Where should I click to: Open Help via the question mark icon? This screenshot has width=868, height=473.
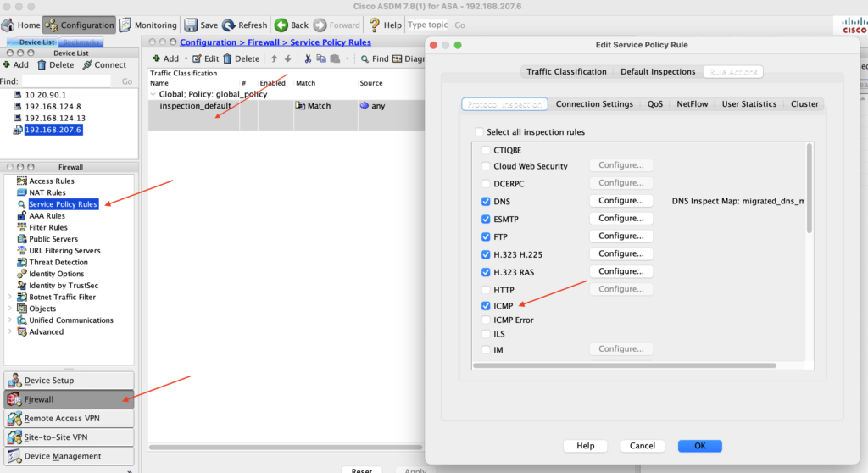point(374,25)
